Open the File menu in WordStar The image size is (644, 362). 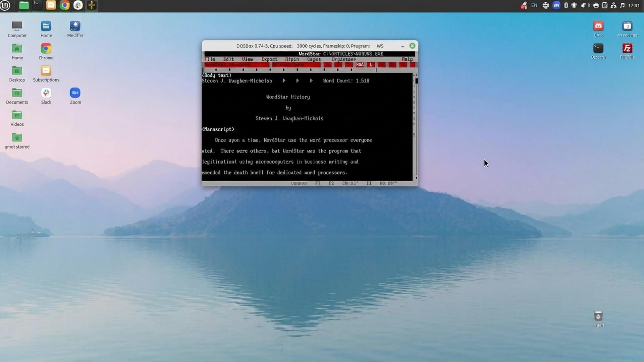click(x=210, y=59)
